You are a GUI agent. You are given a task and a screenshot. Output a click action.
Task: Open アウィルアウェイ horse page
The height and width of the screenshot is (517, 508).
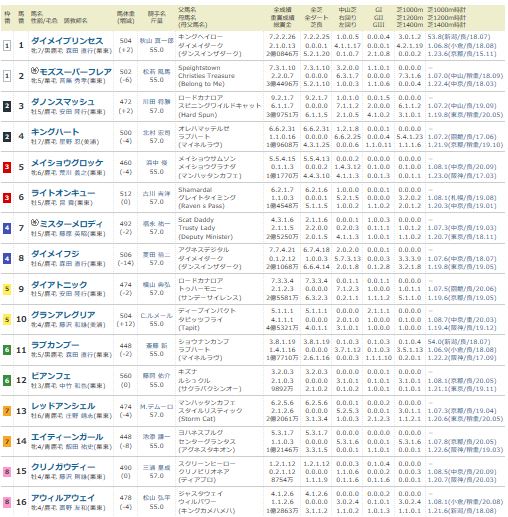coord(63,498)
